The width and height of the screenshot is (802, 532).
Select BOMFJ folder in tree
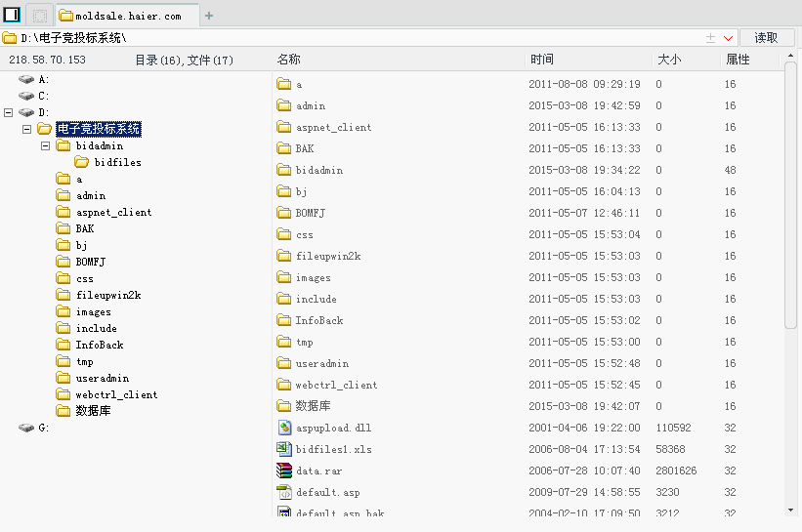tap(91, 262)
